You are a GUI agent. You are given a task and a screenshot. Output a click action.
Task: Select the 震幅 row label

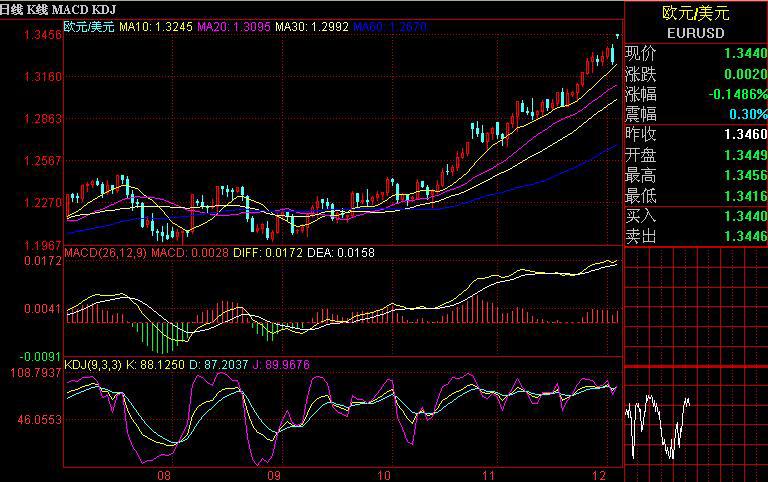641,114
